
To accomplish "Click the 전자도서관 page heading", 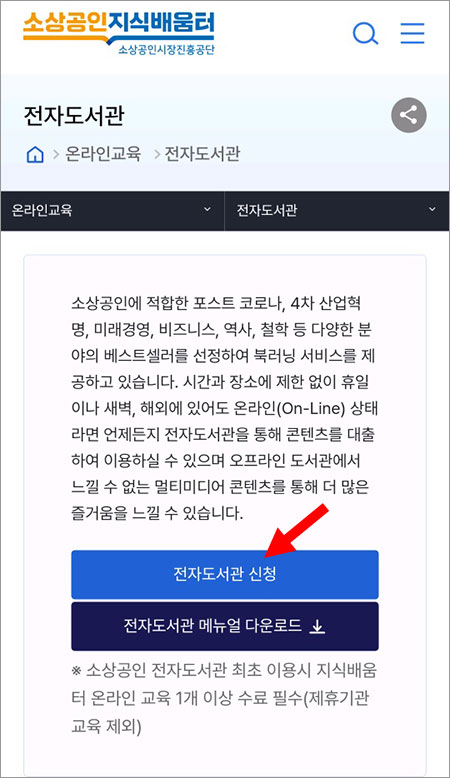I will (x=74, y=116).
